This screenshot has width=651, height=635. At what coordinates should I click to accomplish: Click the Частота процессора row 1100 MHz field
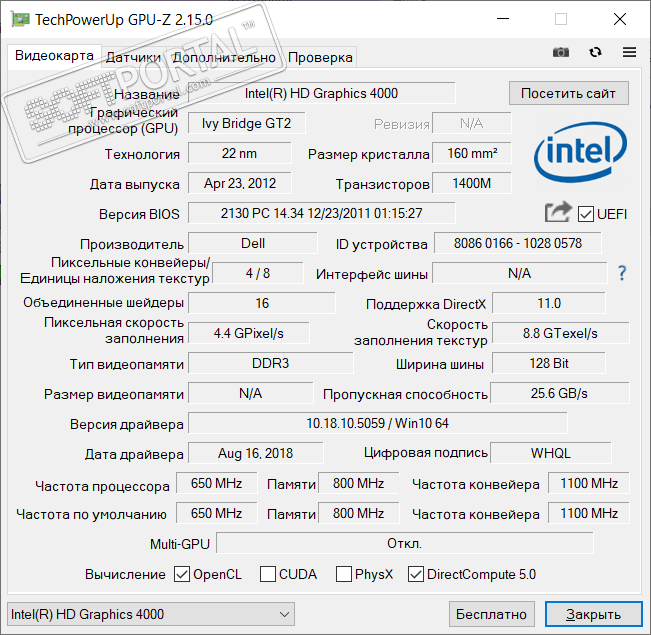[x=589, y=483]
